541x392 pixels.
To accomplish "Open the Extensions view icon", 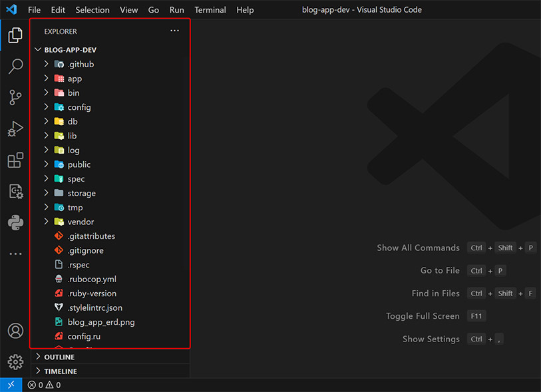I will (15, 160).
